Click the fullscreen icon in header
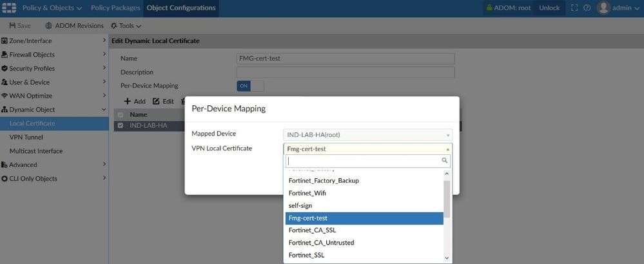The width and height of the screenshot is (644, 264). point(574,8)
